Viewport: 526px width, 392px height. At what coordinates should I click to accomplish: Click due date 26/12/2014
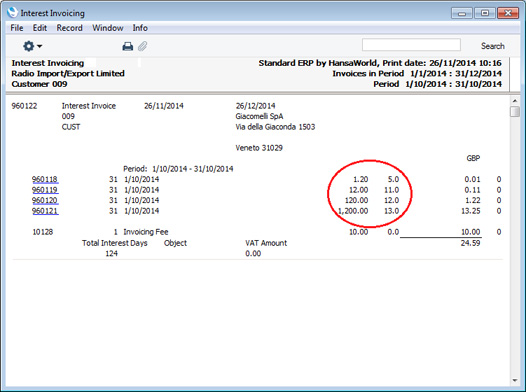[255, 106]
